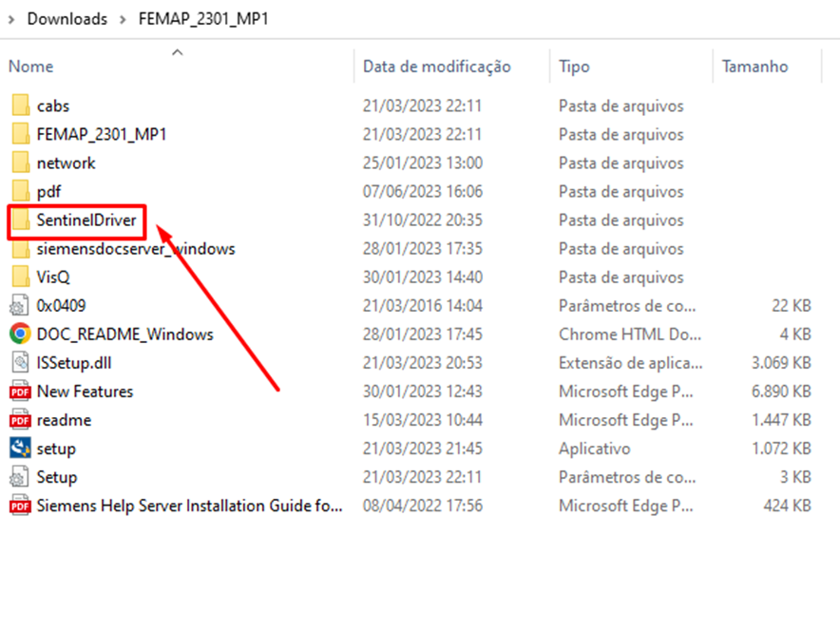This screenshot has width=840, height=631.
Task: Select the readme file name
Action: pyautogui.click(x=64, y=420)
